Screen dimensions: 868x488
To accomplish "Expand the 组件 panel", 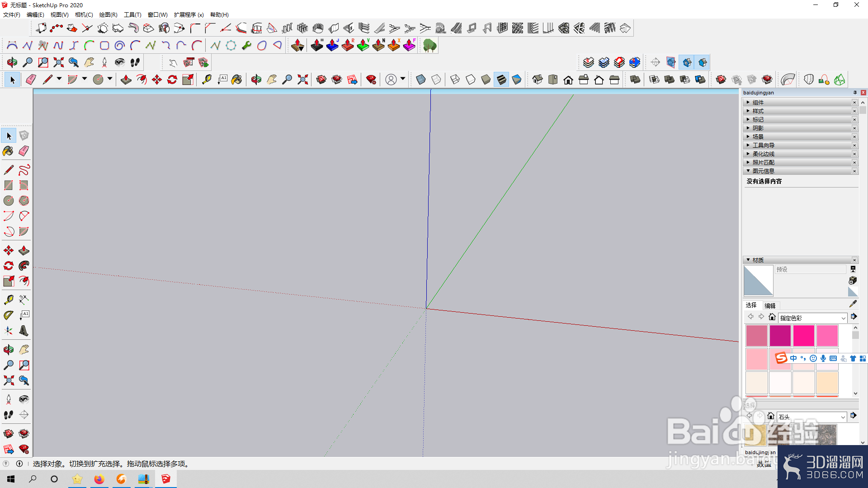I will pyautogui.click(x=798, y=103).
